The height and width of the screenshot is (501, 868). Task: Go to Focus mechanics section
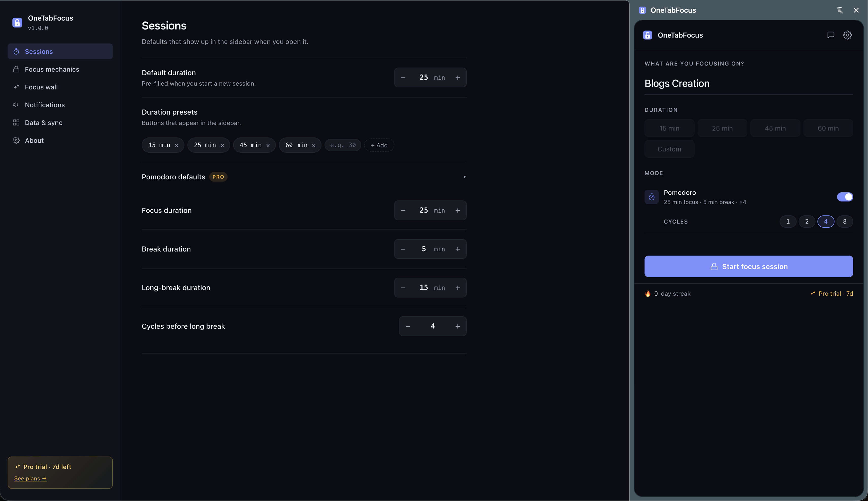pyautogui.click(x=60, y=69)
